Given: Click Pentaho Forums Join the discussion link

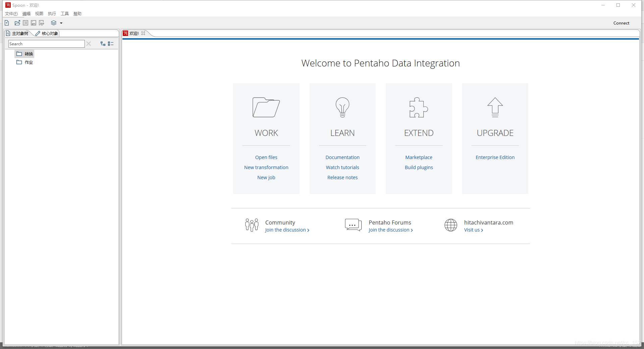Looking at the screenshot, I should tap(390, 230).
